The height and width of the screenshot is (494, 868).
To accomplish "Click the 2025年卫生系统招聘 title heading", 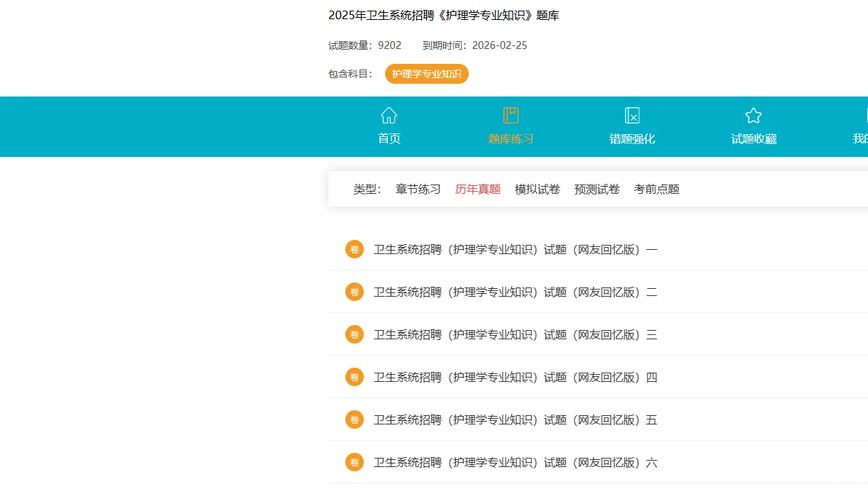I will [443, 14].
